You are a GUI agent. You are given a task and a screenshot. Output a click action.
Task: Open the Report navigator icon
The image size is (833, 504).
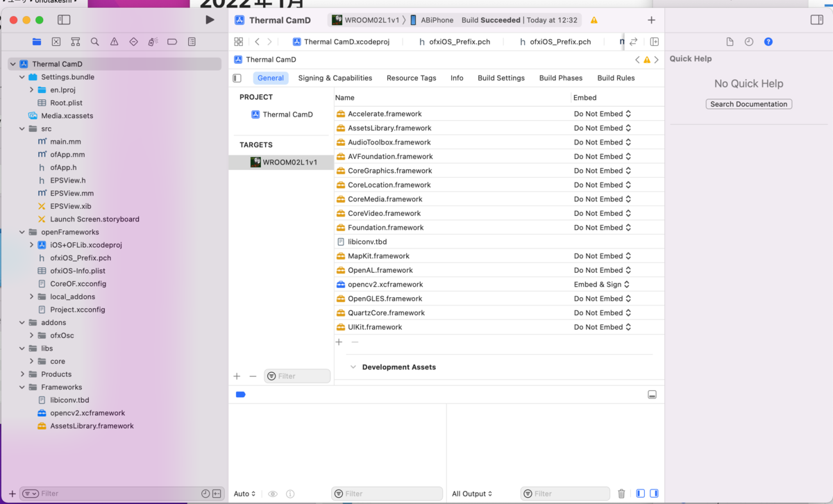[192, 42]
